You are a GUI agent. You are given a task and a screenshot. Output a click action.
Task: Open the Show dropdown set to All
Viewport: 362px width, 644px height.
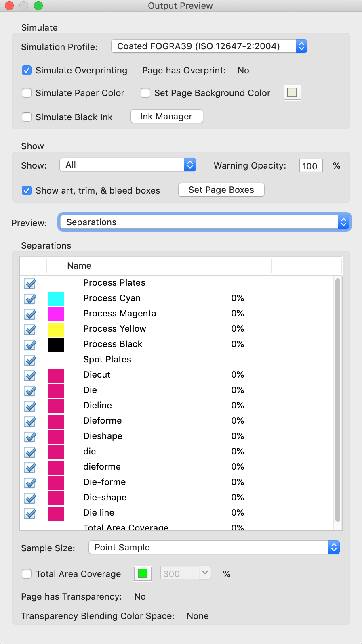click(128, 165)
